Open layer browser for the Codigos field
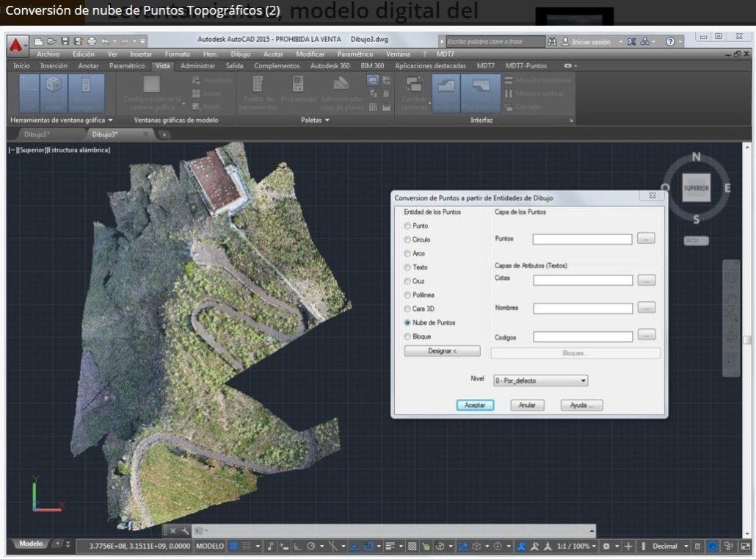 coord(646,336)
